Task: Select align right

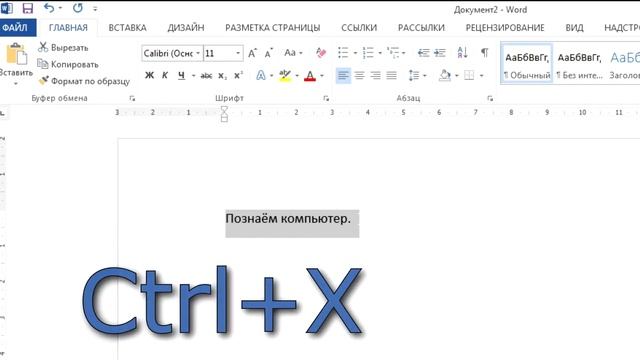Action: click(376, 76)
